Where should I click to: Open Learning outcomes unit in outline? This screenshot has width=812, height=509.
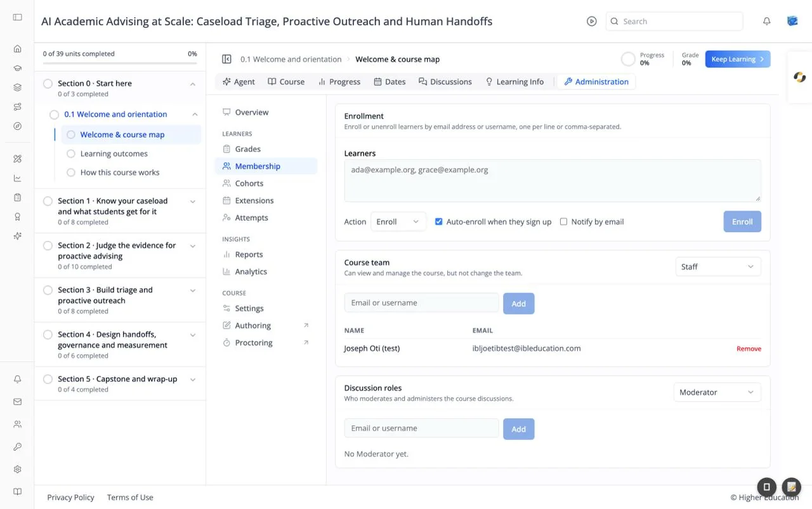114,153
